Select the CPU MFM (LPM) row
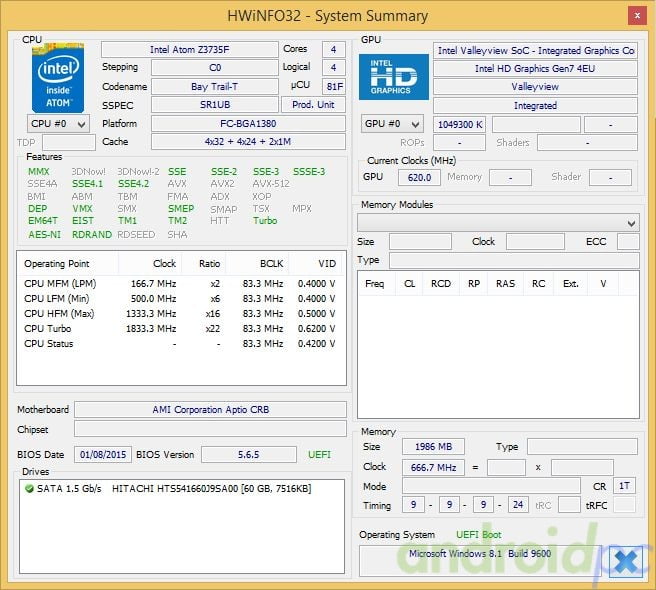 [x=181, y=284]
